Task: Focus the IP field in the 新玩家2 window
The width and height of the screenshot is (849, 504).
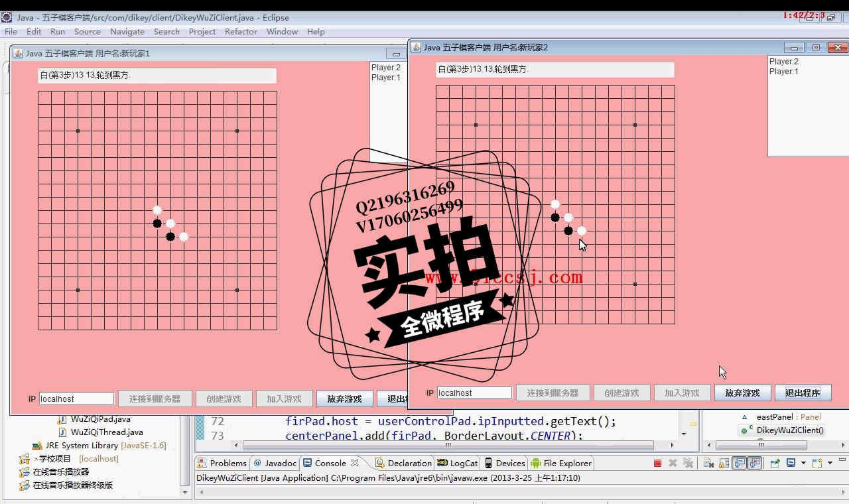Action: (x=474, y=393)
